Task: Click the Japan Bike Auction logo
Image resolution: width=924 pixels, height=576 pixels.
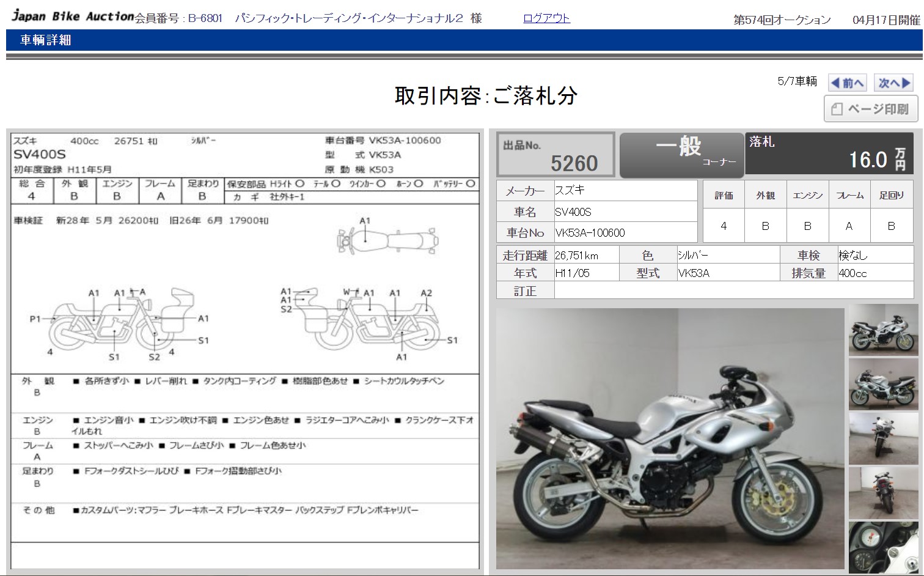Action: [73, 17]
